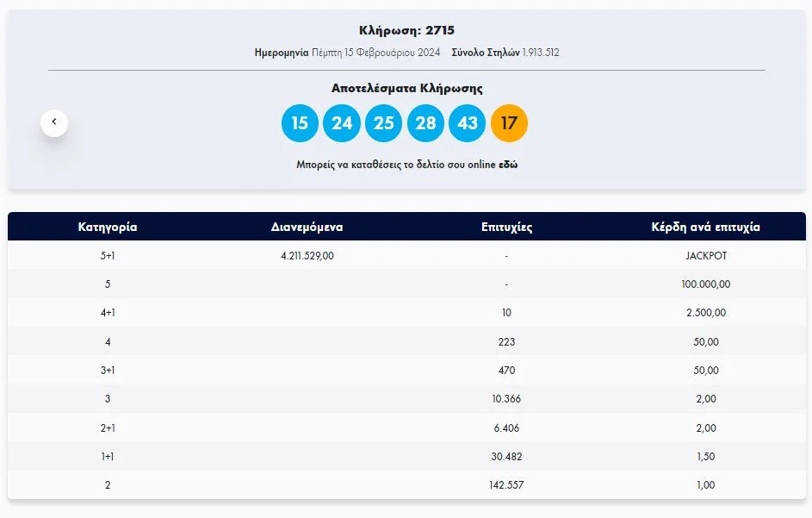Image resolution: width=812 pixels, height=518 pixels.
Task: Select the blue ball number 24
Action: click(342, 123)
